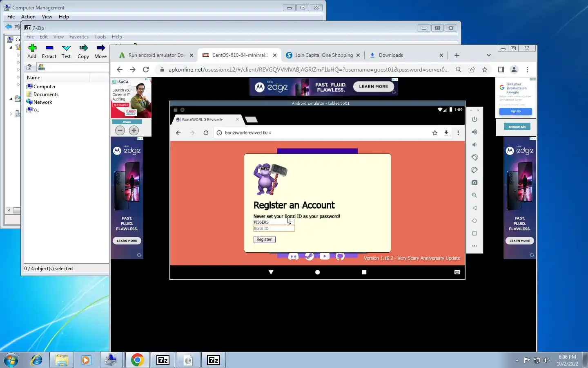Click Copy in 7-Zip toolbar
Screen dimensions: 588x368
click(x=83, y=52)
